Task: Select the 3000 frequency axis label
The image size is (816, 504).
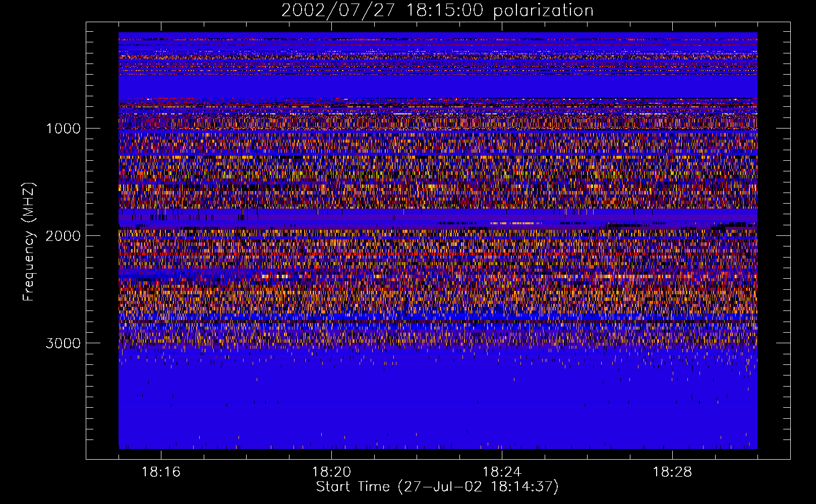Action: click(x=63, y=343)
